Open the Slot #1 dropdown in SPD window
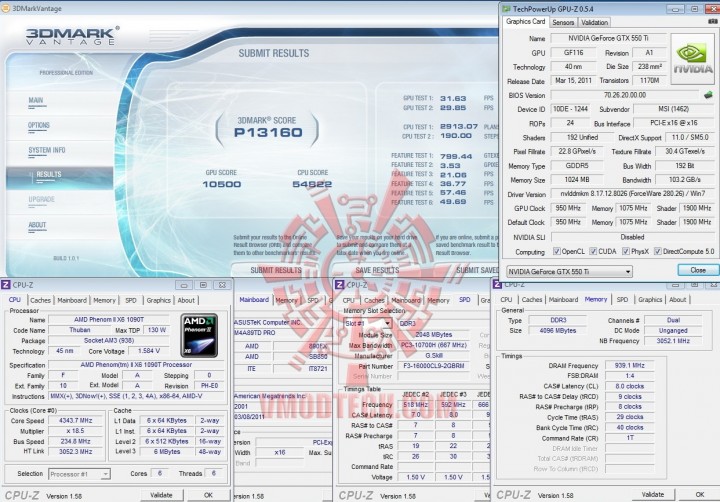This screenshot has height=502, width=720. click(x=367, y=323)
